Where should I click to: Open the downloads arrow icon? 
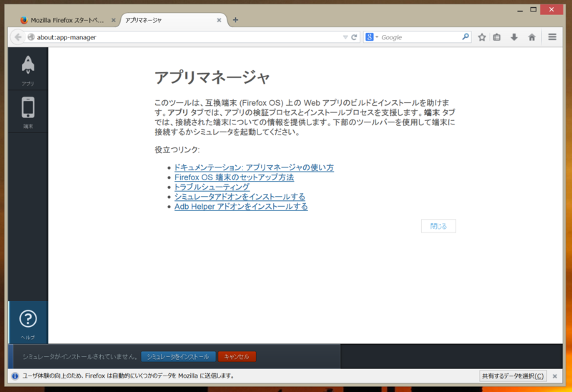coord(514,37)
